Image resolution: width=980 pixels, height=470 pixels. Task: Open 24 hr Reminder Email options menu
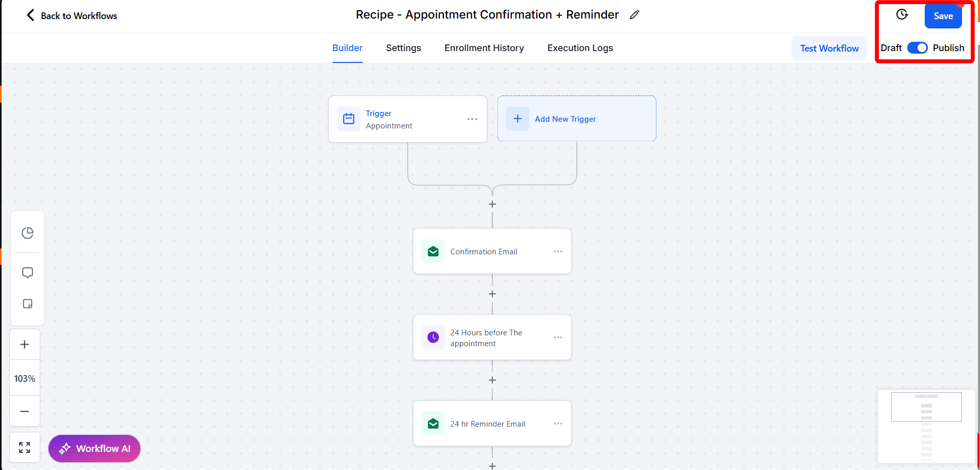(558, 424)
